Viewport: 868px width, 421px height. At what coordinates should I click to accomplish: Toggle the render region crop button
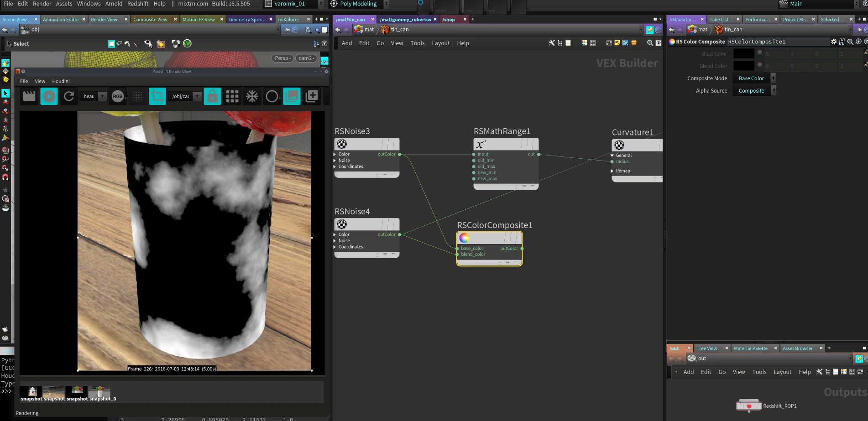(x=157, y=96)
